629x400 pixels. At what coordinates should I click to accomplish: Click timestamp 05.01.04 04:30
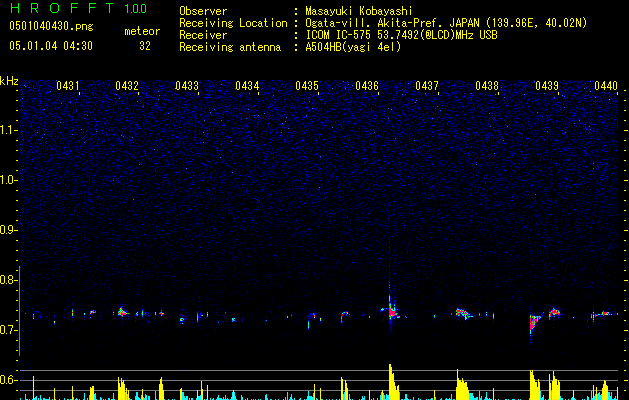tap(51, 46)
